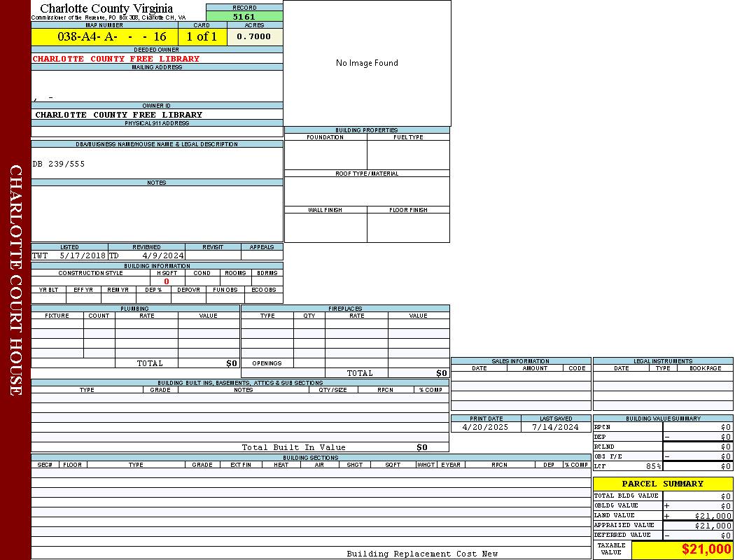Click the red H SQFT value 0
Screen dimensions: 735x560
tap(167, 281)
